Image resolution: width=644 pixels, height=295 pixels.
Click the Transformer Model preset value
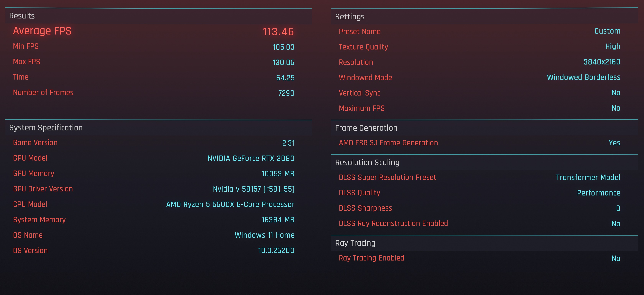click(588, 177)
